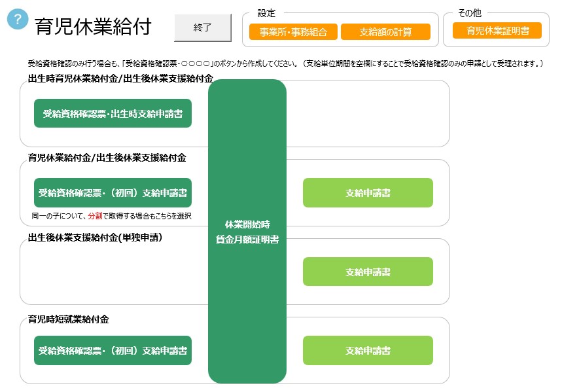Open 休業開始時賃金月額証明書 tall green button
The image size is (562, 392).
247,231
